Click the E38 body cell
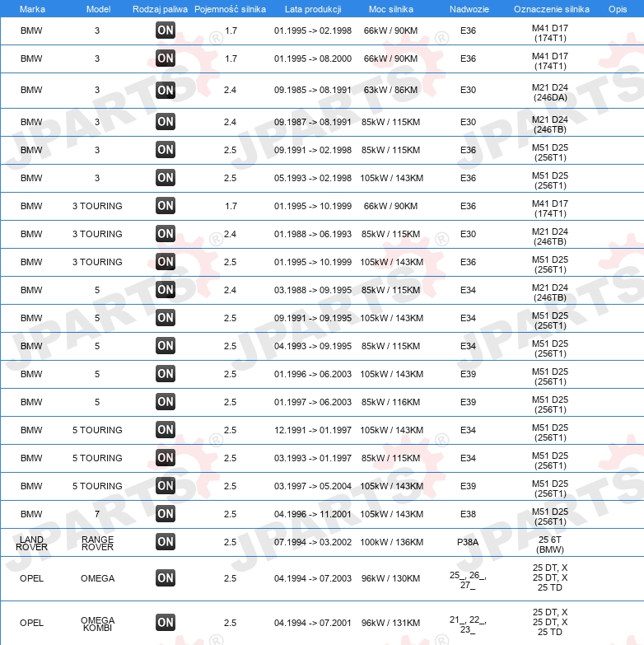This screenshot has height=645, width=644. (x=468, y=514)
